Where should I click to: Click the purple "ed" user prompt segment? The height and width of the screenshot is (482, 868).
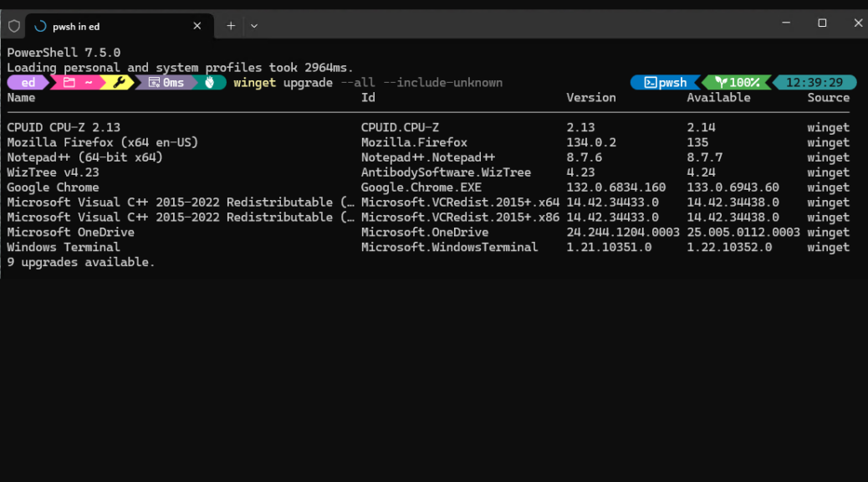pos(28,83)
